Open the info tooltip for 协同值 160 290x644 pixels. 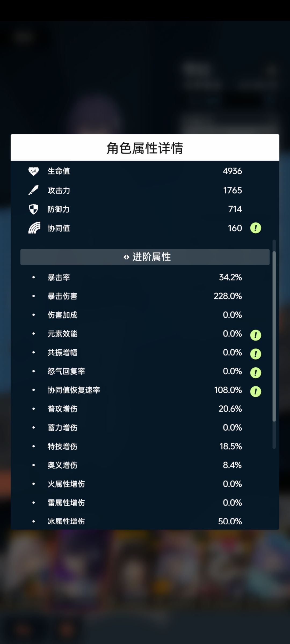pyautogui.click(x=255, y=228)
